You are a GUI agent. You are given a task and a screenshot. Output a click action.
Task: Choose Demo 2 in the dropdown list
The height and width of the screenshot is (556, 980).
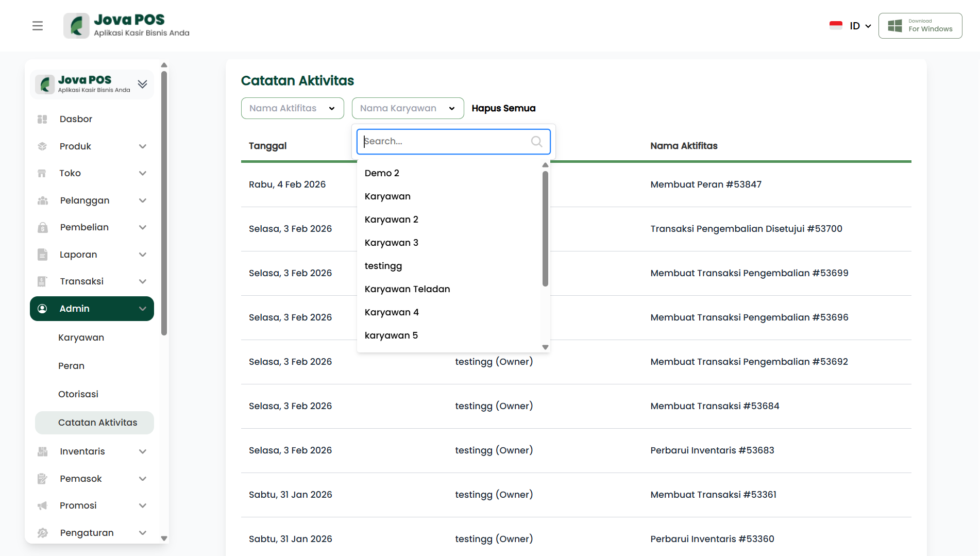[382, 173]
